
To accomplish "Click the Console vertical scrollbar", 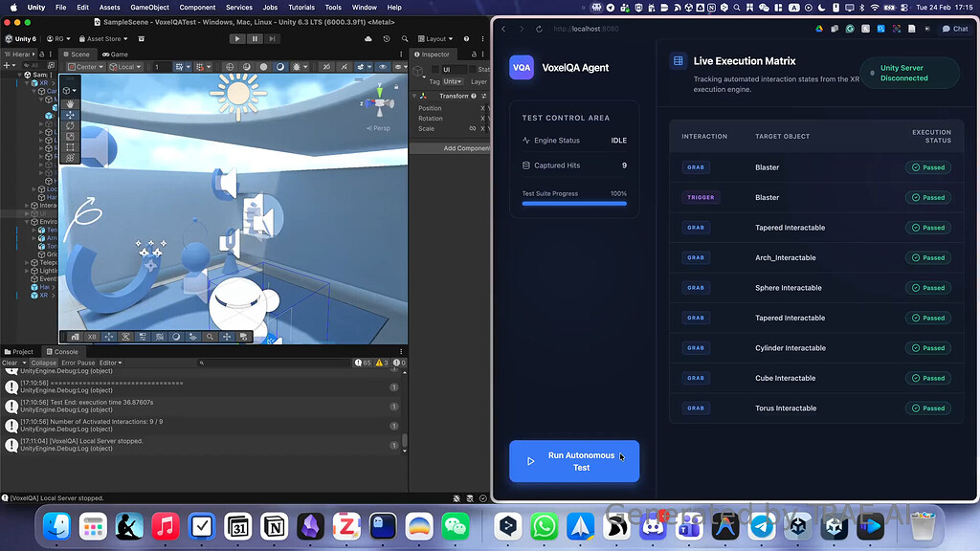I will tap(405, 441).
